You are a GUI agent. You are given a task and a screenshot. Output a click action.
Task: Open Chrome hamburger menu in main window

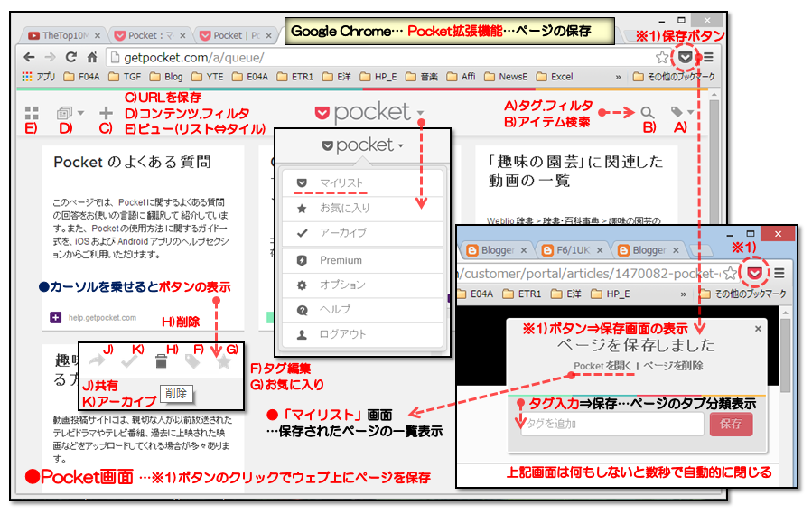click(x=708, y=57)
